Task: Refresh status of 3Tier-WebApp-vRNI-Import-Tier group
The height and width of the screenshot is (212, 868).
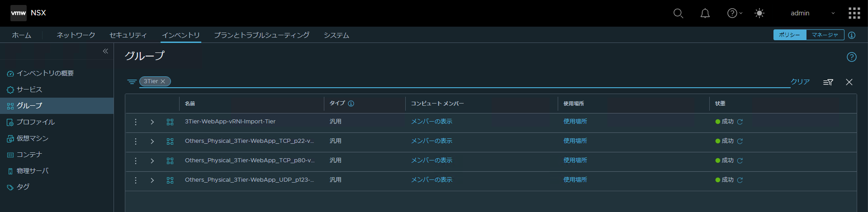Action: [740, 122]
